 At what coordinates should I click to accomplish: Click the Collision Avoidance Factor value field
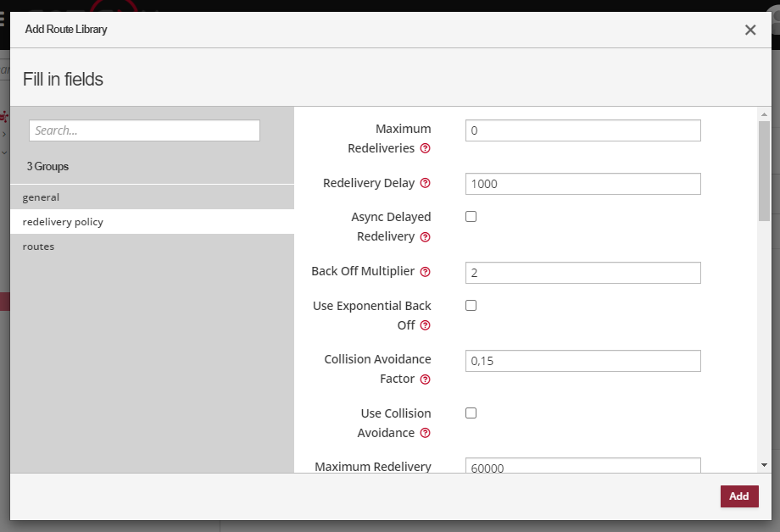pos(582,360)
